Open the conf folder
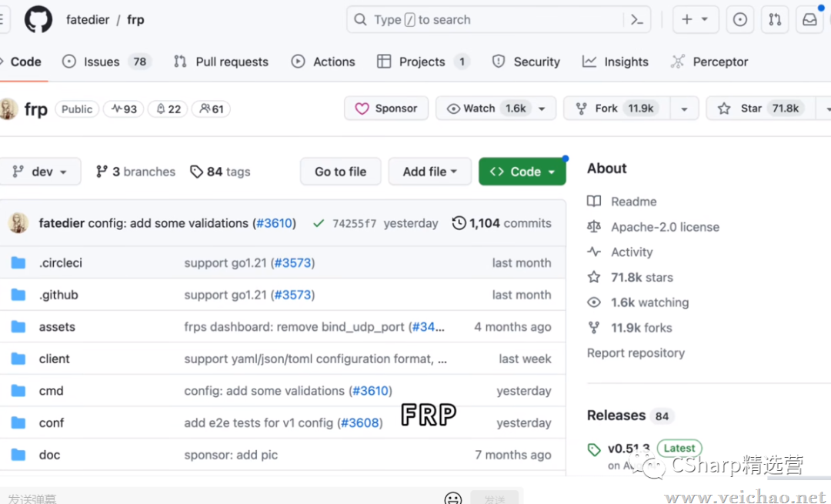Image resolution: width=831 pixels, height=504 pixels. tap(51, 423)
